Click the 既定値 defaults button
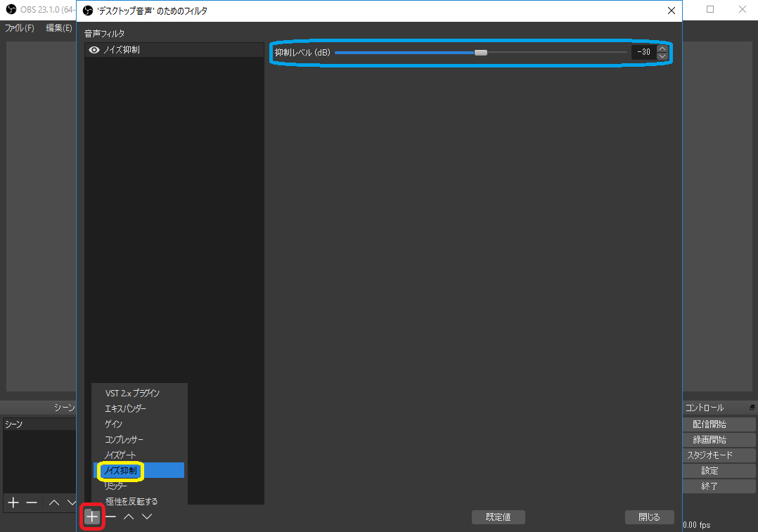 point(498,517)
